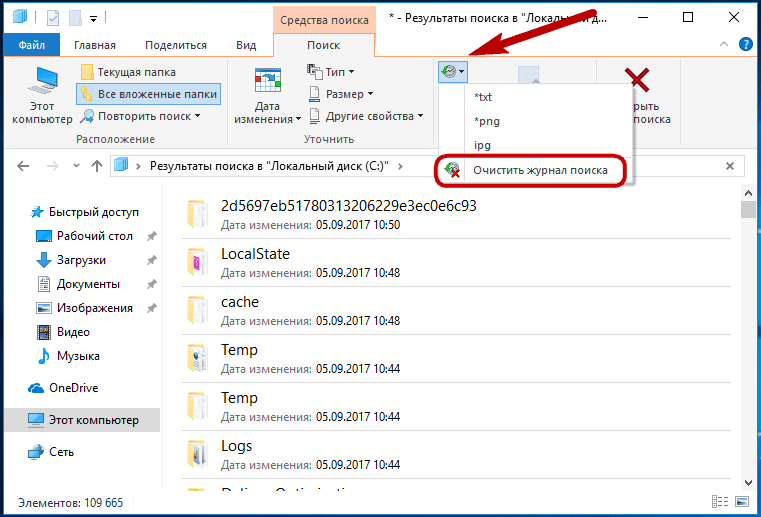Viewport: 761px width, 517px height.
Task: Click the Logs folder icon
Action: (198, 455)
